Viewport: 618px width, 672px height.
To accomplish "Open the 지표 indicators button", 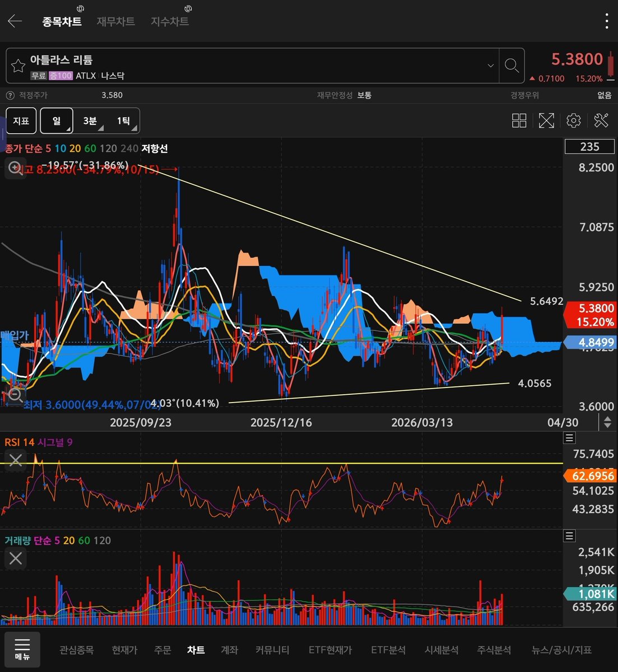I will click(21, 120).
